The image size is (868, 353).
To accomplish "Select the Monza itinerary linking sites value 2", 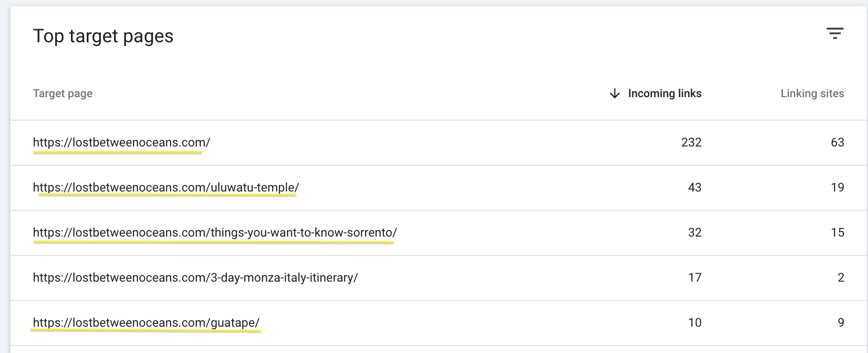I will click(841, 277).
